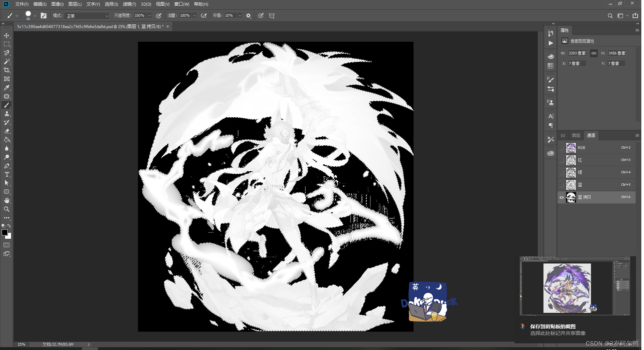Show the 红 channel visibility

(x=561, y=160)
